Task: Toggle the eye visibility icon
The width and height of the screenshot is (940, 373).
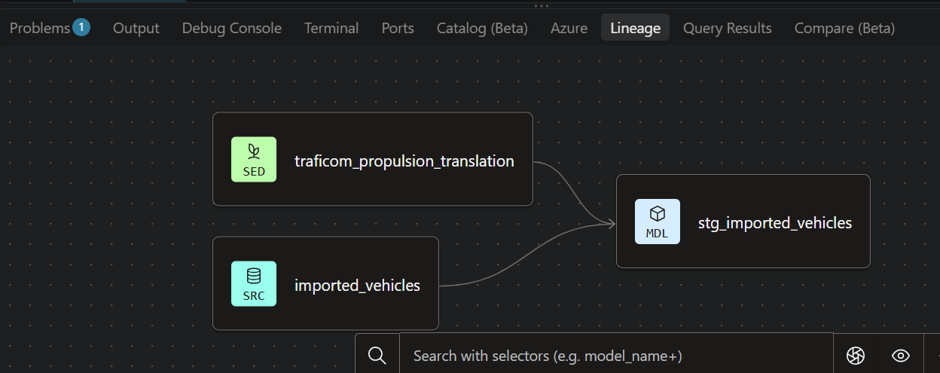Action: tap(900, 356)
